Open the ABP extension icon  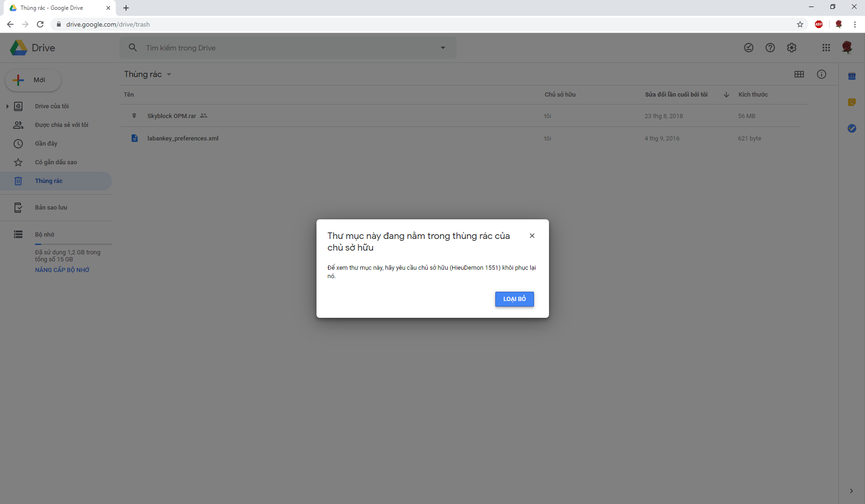tap(819, 24)
